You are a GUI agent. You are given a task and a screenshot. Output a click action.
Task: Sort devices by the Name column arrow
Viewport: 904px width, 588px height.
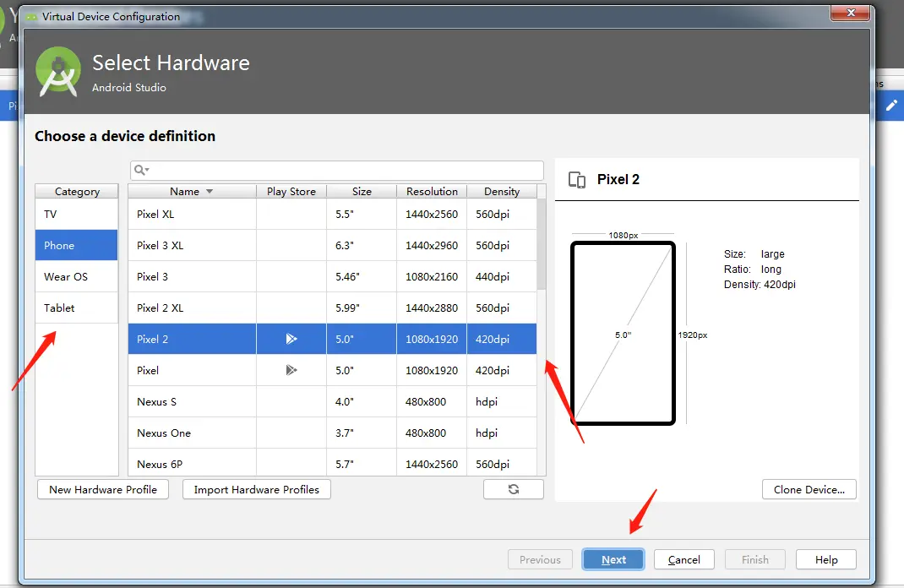coord(210,192)
